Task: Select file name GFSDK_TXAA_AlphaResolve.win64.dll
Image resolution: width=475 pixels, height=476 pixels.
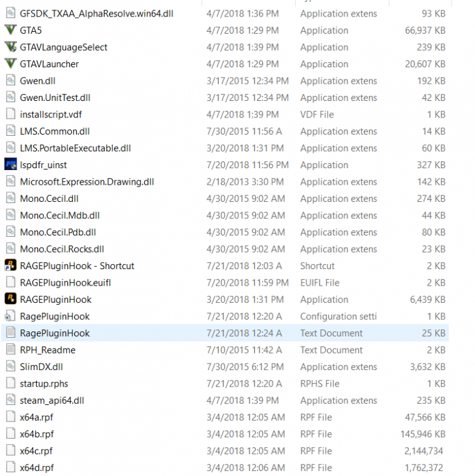Action: 97,14
